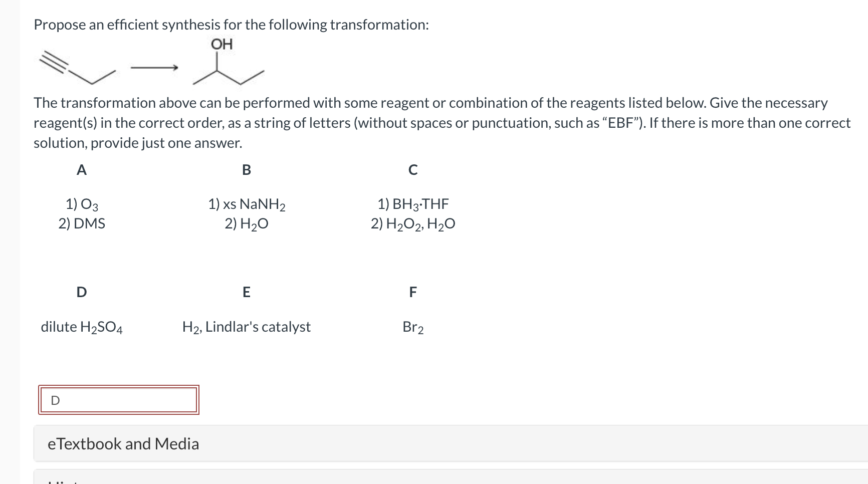Click the question prompt text at the top

(x=231, y=24)
